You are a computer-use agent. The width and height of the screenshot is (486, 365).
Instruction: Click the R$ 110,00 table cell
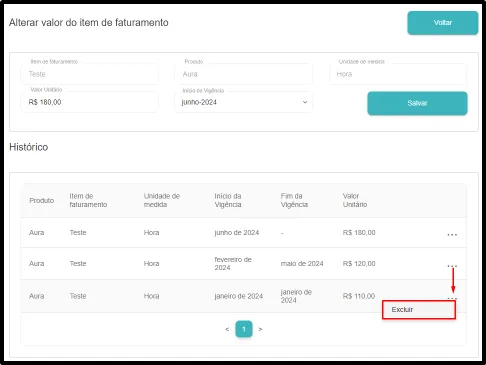(x=359, y=296)
